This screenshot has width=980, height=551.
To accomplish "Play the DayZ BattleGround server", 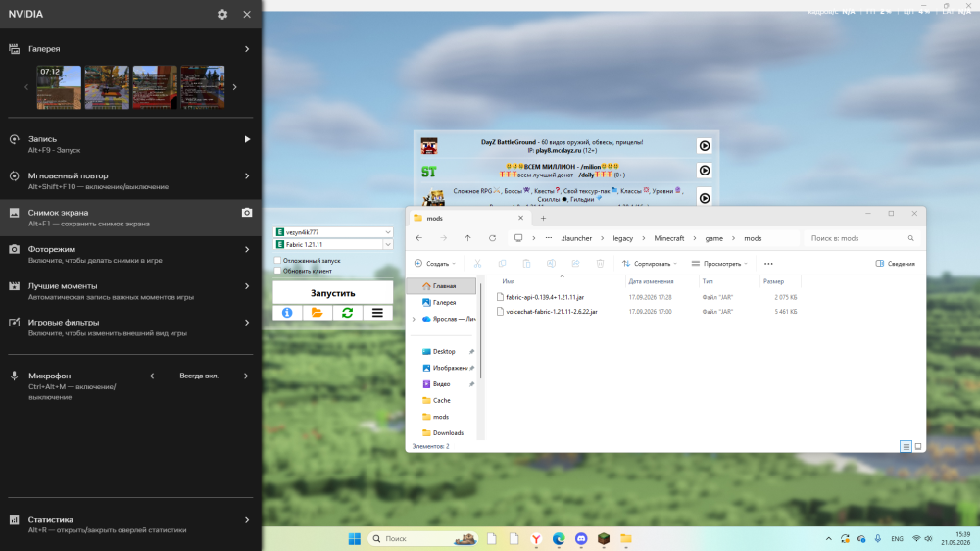I will (705, 146).
